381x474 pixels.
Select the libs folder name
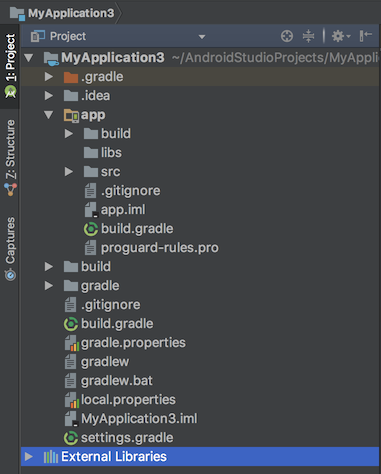[x=111, y=153]
